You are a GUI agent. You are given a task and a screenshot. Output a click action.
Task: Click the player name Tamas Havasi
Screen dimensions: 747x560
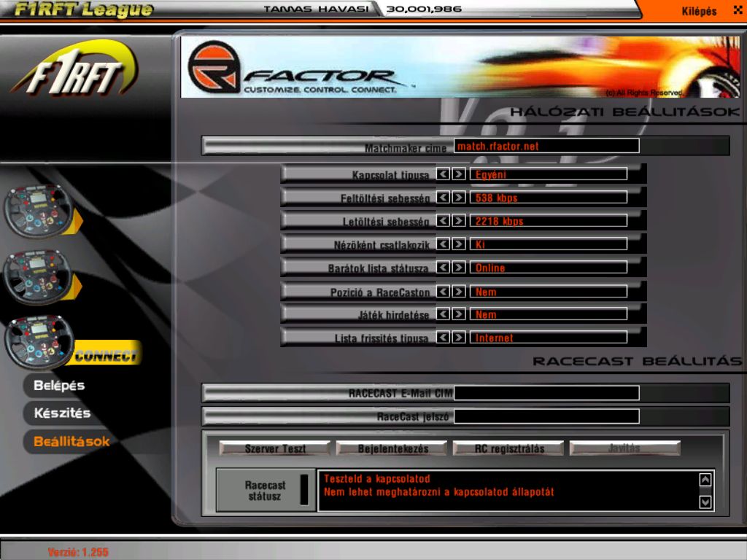click(x=317, y=9)
